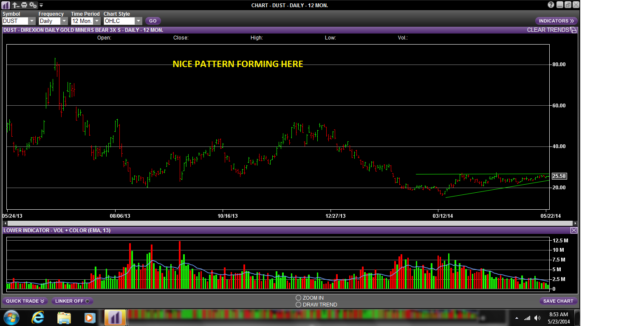This screenshot has width=644, height=326.
Task: Open the Windows Start menu
Action: tap(11, 318)
